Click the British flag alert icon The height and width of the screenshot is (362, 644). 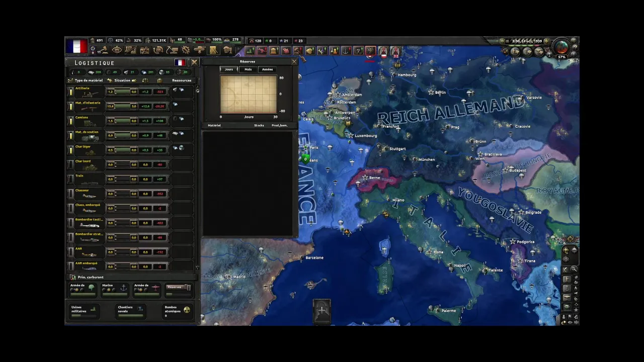pyautogui.click(x=396, y=50)
